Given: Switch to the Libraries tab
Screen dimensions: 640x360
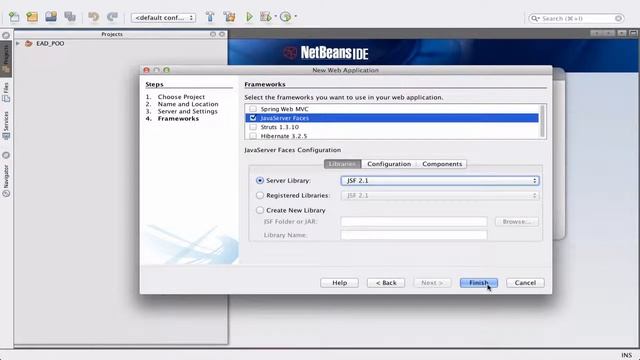Looking at the screenshot, I should [342, 164].
